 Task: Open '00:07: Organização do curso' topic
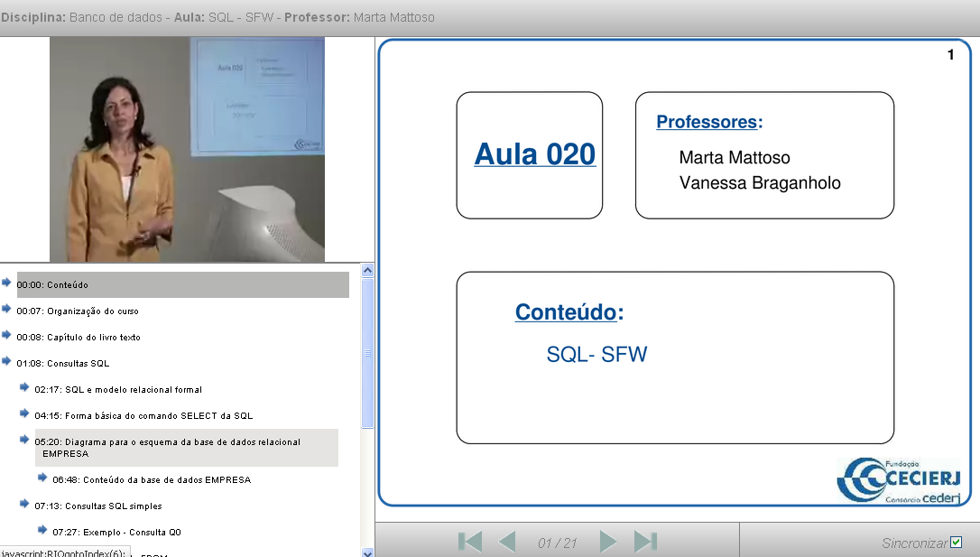pyautogui.click(x=78, y=311)
